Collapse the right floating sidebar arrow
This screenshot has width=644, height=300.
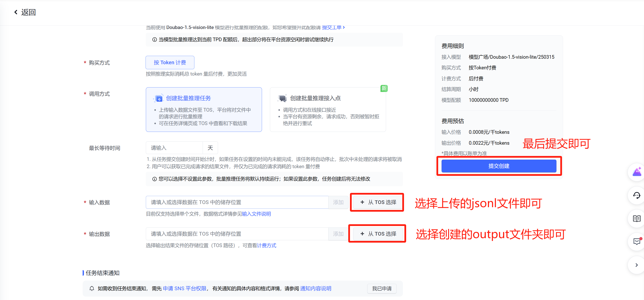pos(637,265)
